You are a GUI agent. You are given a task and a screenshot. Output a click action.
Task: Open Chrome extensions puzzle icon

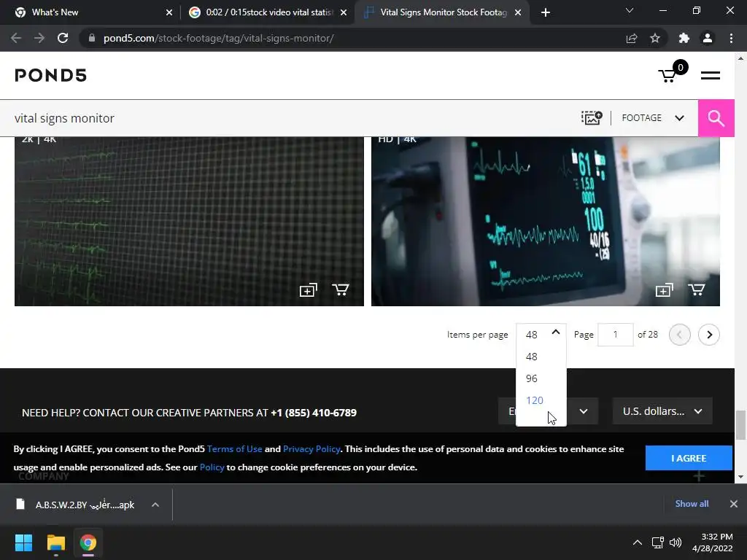pos(684,38)
